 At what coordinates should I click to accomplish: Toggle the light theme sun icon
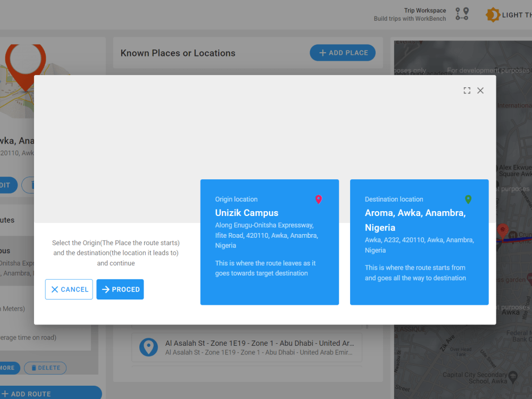pos(493,15)
